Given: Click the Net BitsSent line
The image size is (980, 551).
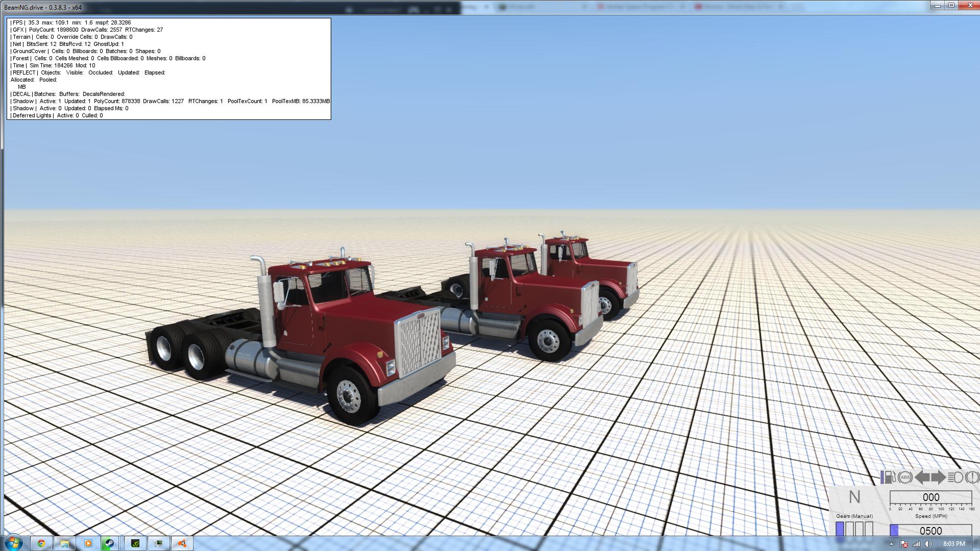Looking at the screenshot, I should pyautogui.click(x=67, y=44).
